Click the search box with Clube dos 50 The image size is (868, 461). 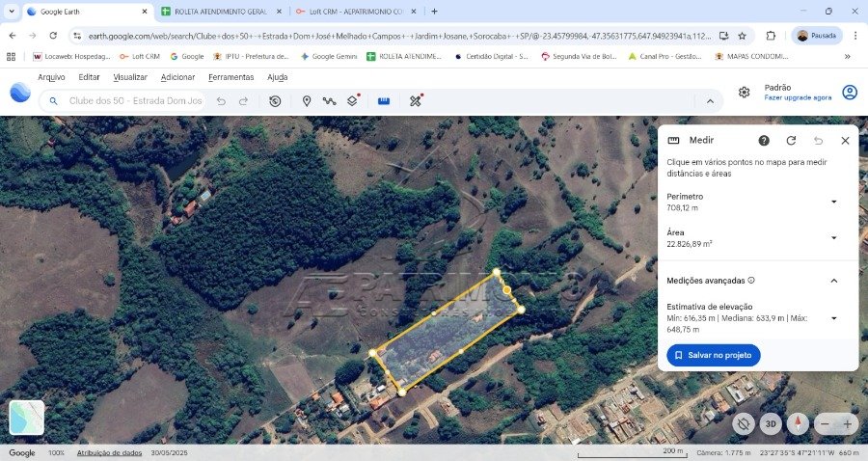click(124, 101)
